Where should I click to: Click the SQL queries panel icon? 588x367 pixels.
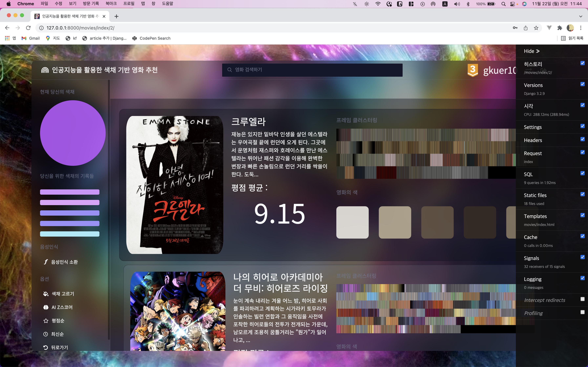(x=528, y=174)
